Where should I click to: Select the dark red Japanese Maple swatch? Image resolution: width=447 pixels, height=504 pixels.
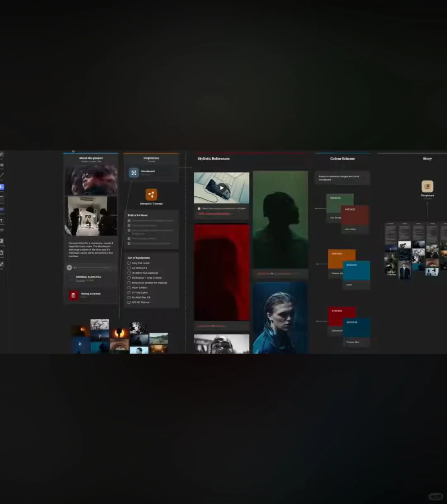[x=342, y=317]
